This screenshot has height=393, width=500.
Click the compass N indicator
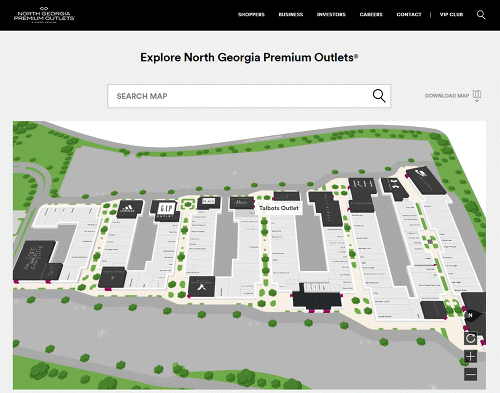pyautogui.click(x=471, y=315)
